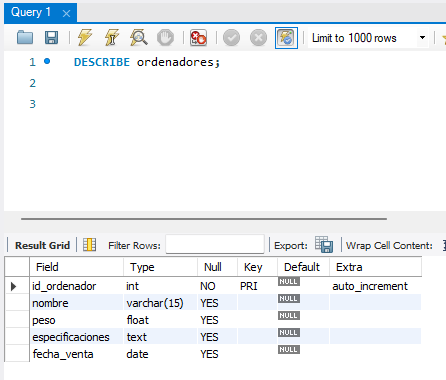Screen dimensions: 446x380
Task: Click the varchar(15) type cell
Action: [160, 303]
